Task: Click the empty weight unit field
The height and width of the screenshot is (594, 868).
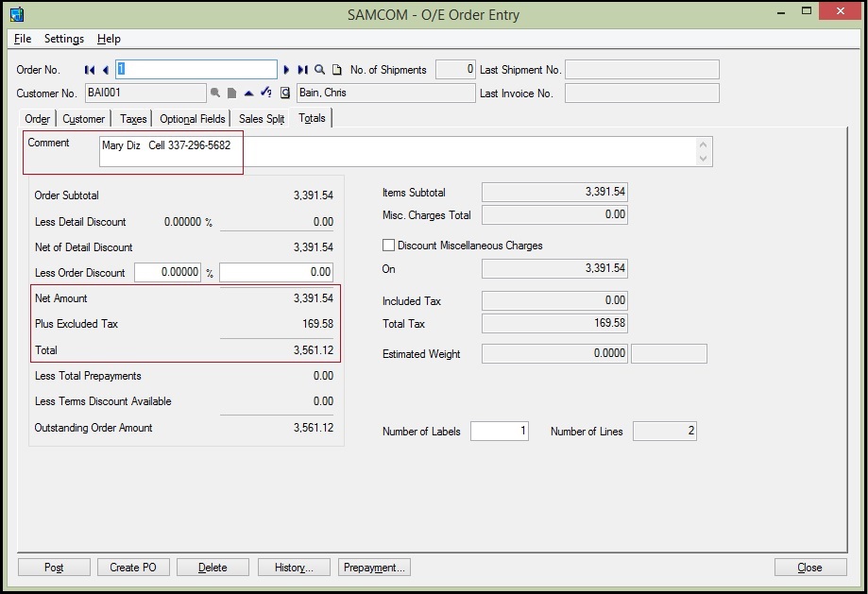Action: [x=670, y=354]
